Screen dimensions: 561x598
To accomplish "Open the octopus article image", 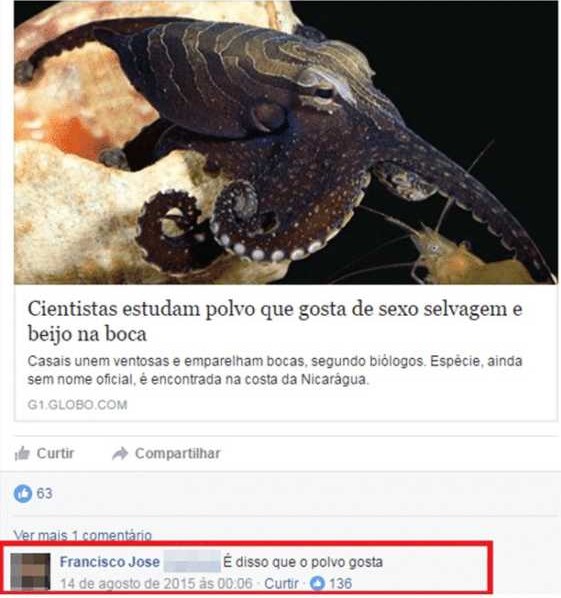I will point(286,142).
